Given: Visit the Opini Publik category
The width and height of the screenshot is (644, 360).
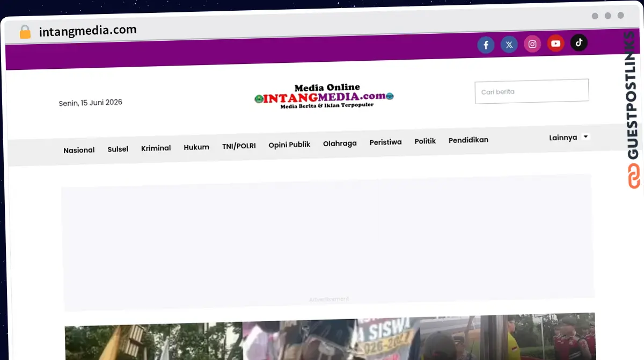Looking at the screenshot, I should tap(289, 145).
